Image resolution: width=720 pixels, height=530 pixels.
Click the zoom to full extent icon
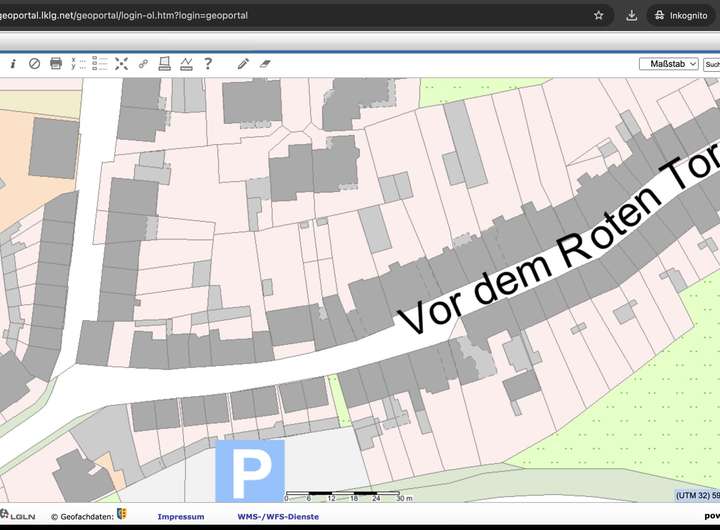(122, 63)
